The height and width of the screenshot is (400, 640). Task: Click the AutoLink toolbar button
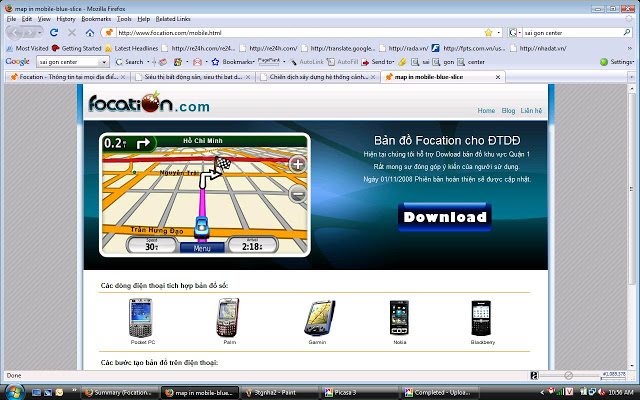point(306,62)
